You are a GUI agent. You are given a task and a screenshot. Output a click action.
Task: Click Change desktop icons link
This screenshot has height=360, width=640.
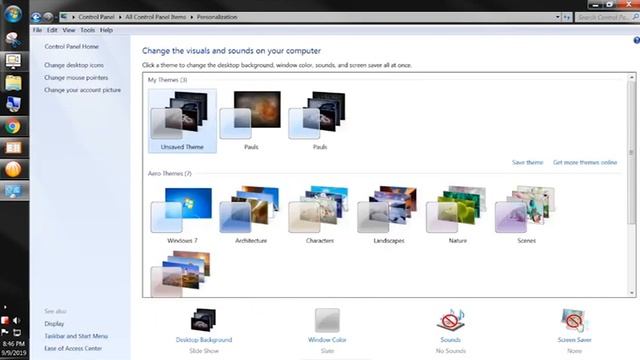coord(74,65)
